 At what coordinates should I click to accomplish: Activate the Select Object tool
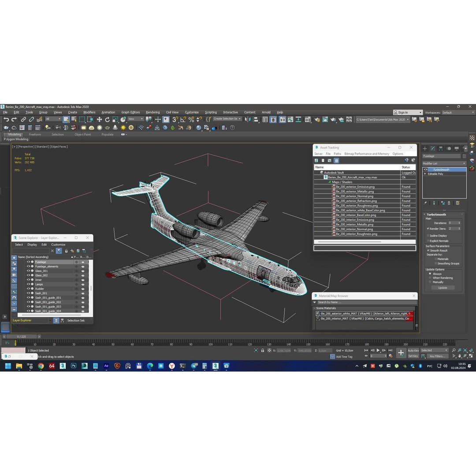(x=66, y=119)
